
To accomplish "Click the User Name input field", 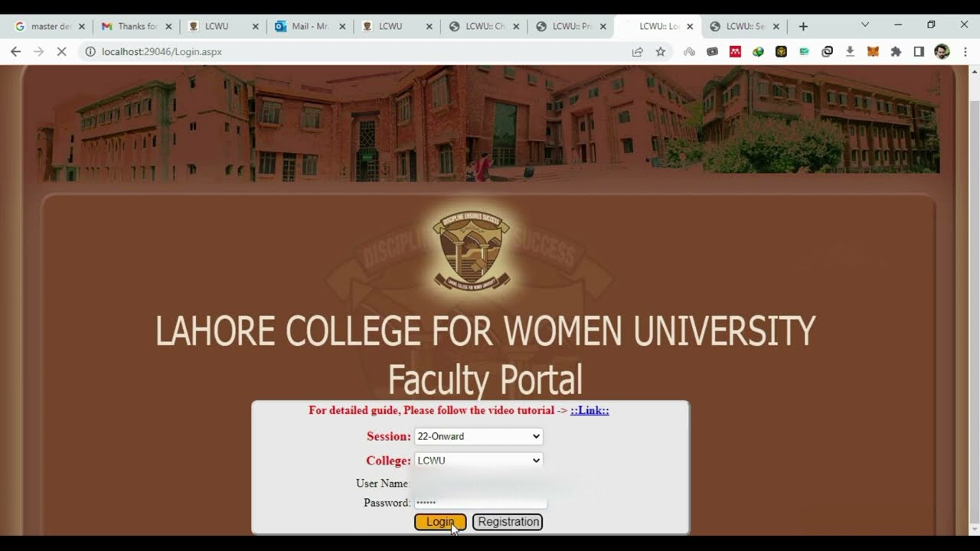I will (x=480, y=484).
